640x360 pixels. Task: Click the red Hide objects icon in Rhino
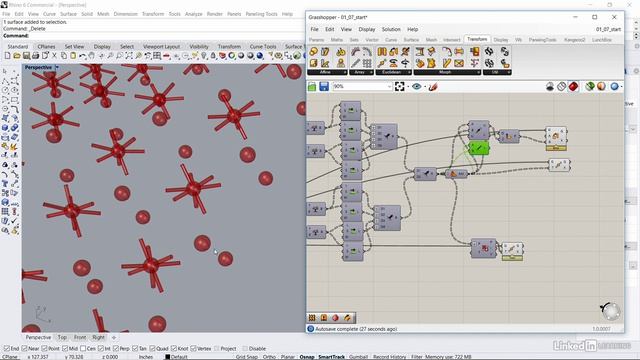click(x=166, y=56)
